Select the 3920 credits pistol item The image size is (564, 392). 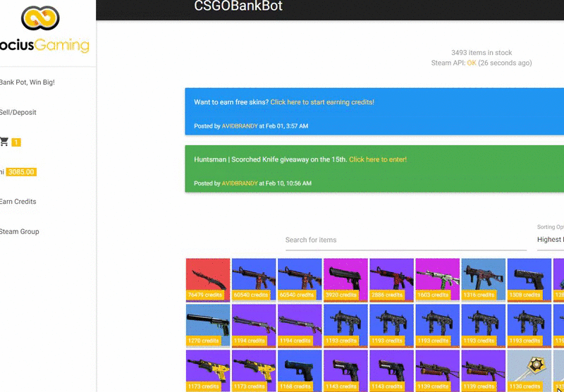click(345, 280)
